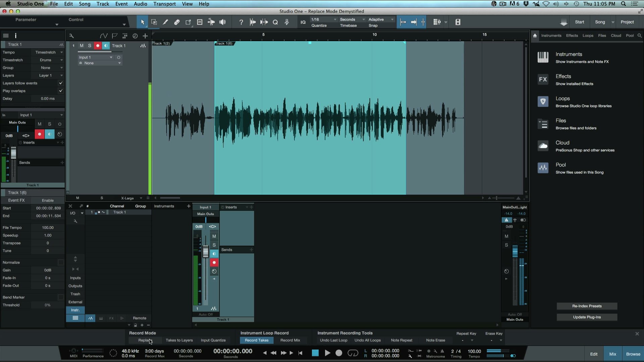Click the Re-Index Presets button
Viewport: 644px width, 362px height.
[587, 306]
